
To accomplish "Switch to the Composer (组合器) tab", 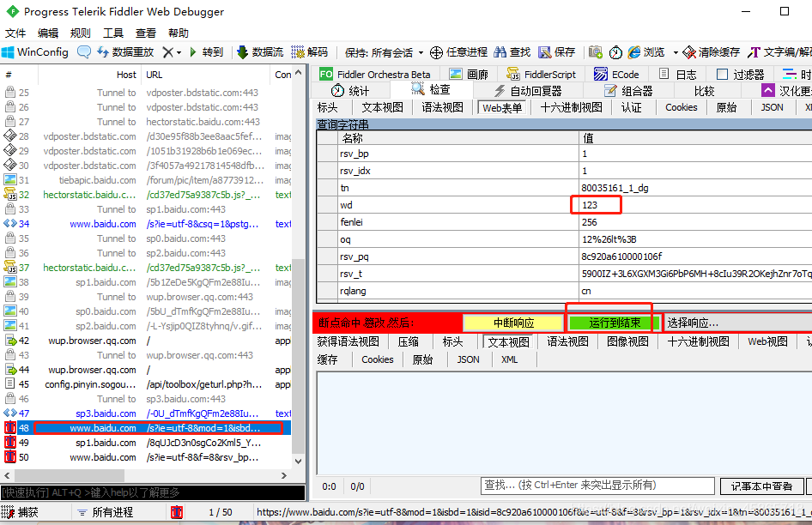I will (629, 91).
